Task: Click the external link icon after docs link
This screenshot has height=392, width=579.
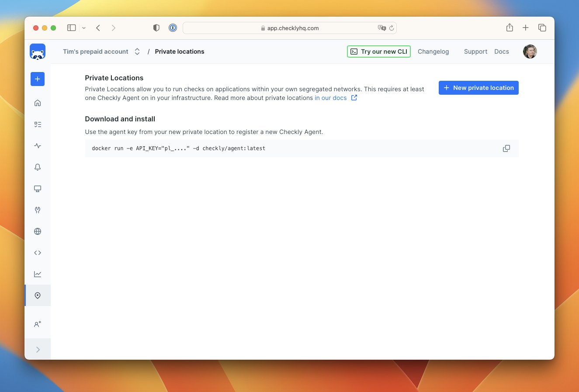Action: click(x=354, y=98)
